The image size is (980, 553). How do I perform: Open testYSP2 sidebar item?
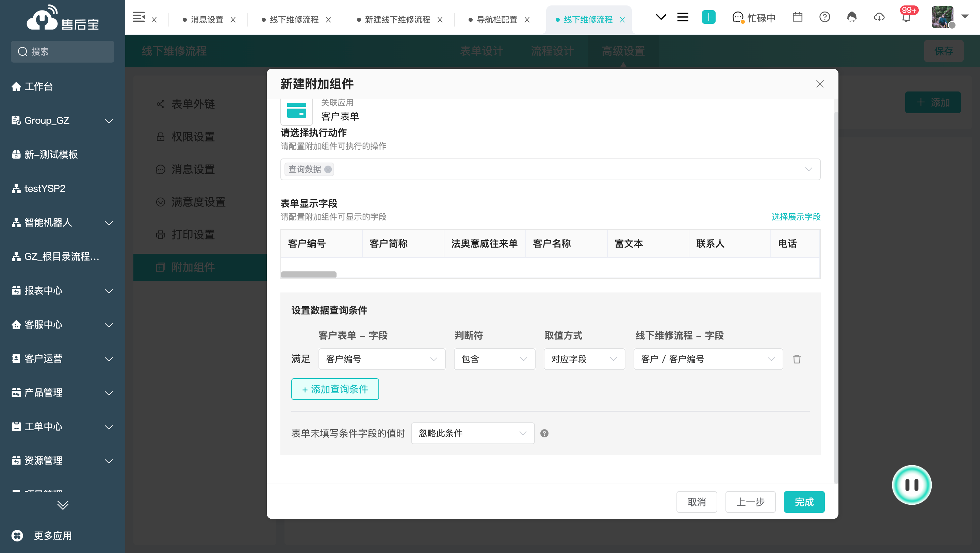pyautogui.click(x=45, y=189)
